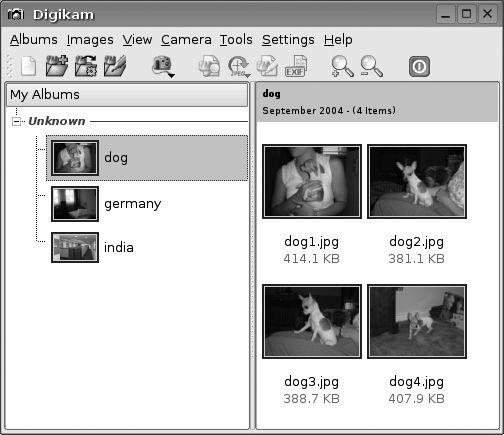
Task: Open the Settings menu
Action: pos(288,40)
